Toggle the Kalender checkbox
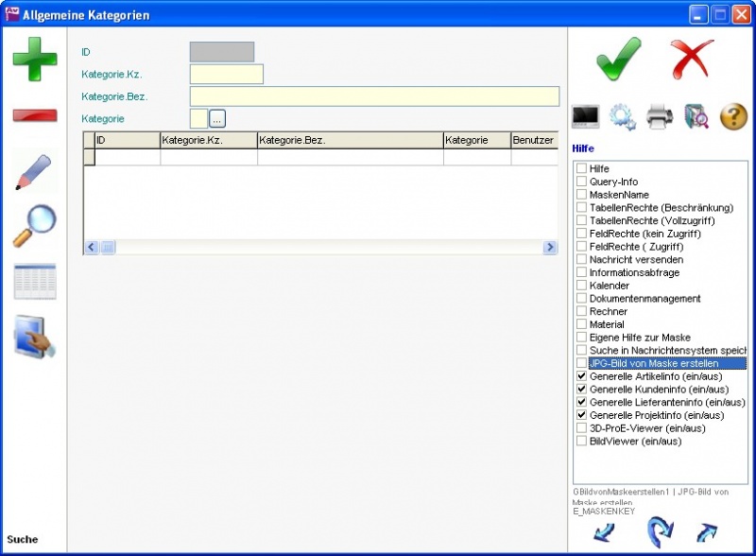This screenshot has width=756, height=556. coord(582,286)
